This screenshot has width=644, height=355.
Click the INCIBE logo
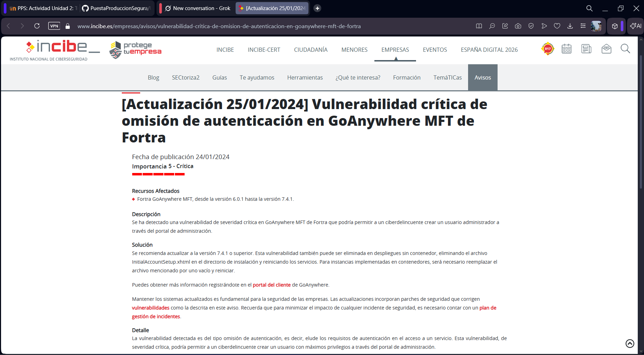pos(55,50)
